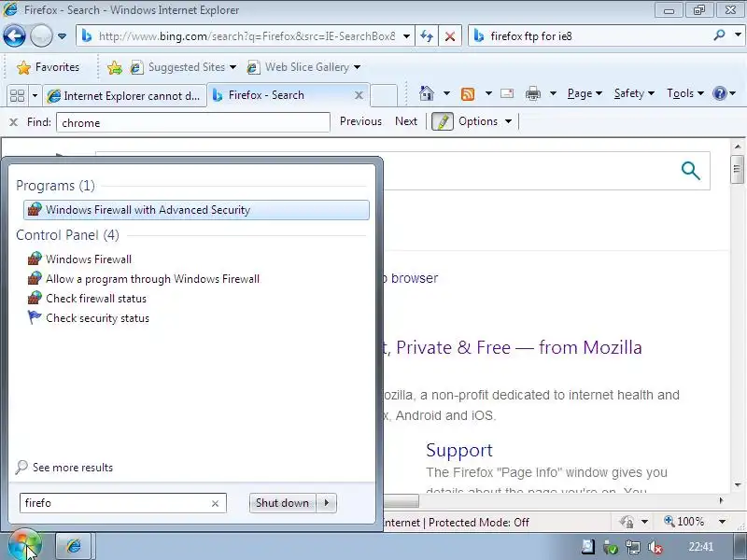Click the Windows Start orb
Image resolution: width=747 pixels, height=560 pixels.
(24, 545)
